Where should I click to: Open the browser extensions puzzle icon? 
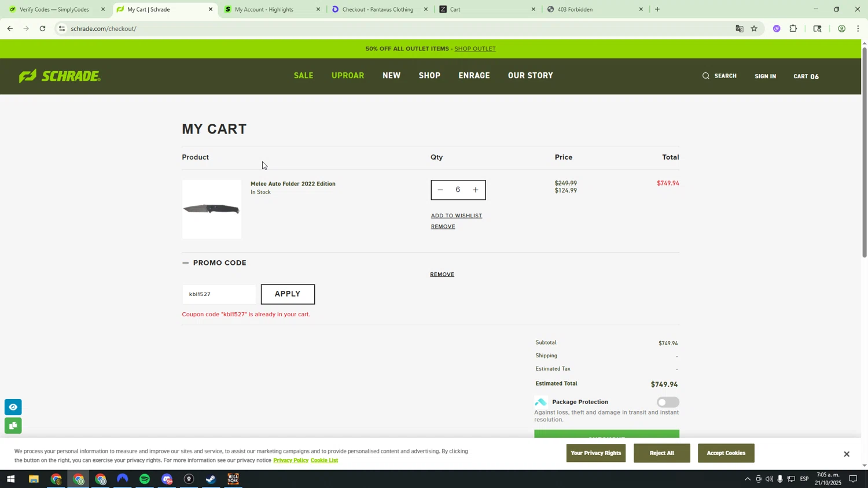tap(793, 28)
